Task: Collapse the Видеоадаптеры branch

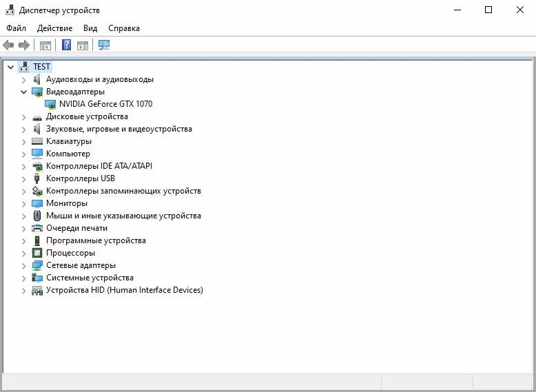Action: (x=23, y=92)
